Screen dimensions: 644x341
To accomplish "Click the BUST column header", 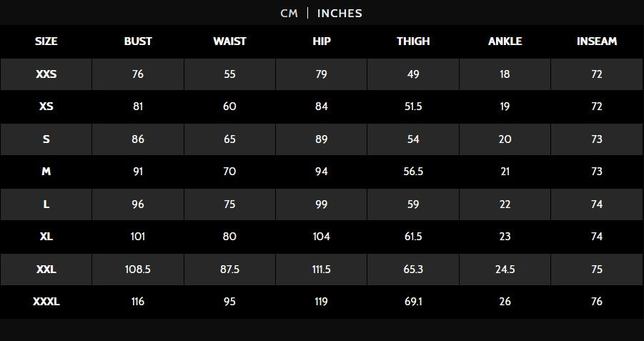I will point(138,41).
